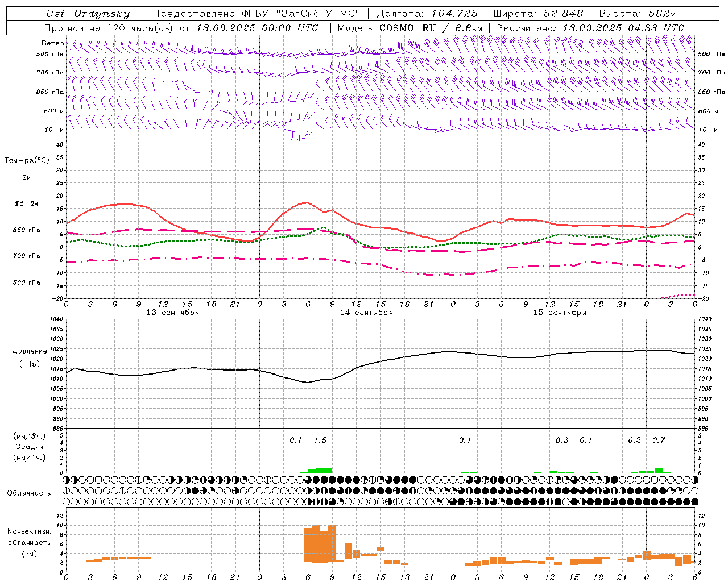Click the (мм/1ч.) precipitation unit label

(x=30, y=458)
